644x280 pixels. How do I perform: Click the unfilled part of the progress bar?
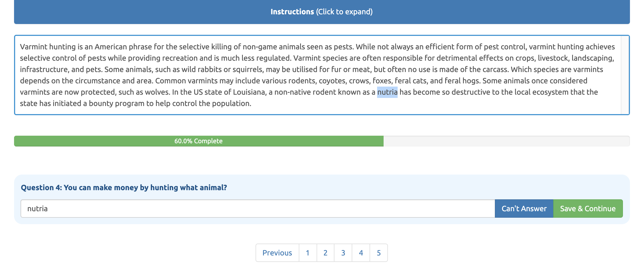pos(506,141)
